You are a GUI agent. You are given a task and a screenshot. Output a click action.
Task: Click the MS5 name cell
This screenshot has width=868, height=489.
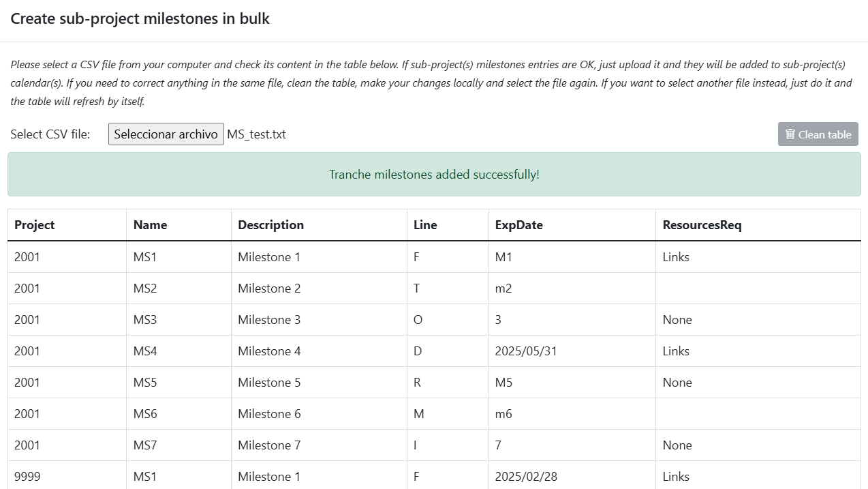tap(179, 383)
